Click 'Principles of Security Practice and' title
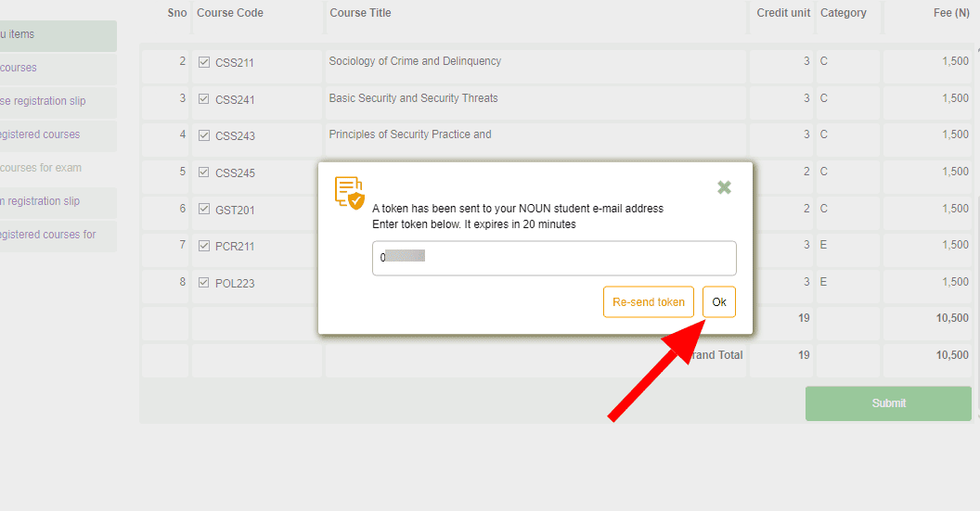This screenshot has width=980, height=511. (410, 134)
